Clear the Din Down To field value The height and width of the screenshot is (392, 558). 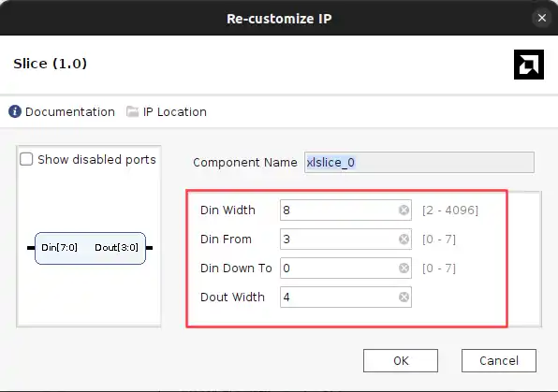(x=404, y=269)
